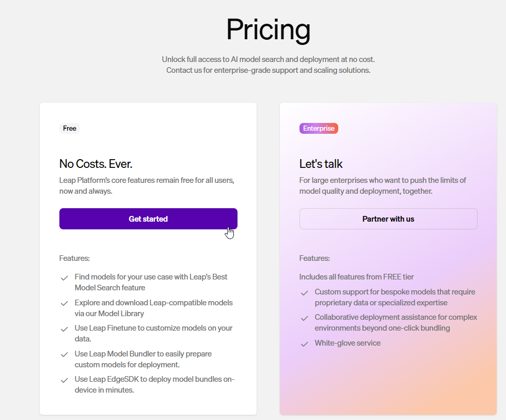Select the checkmark beside Leap Finetune
Viewport: 506px width, 420px height.
[x=65, y=329]
